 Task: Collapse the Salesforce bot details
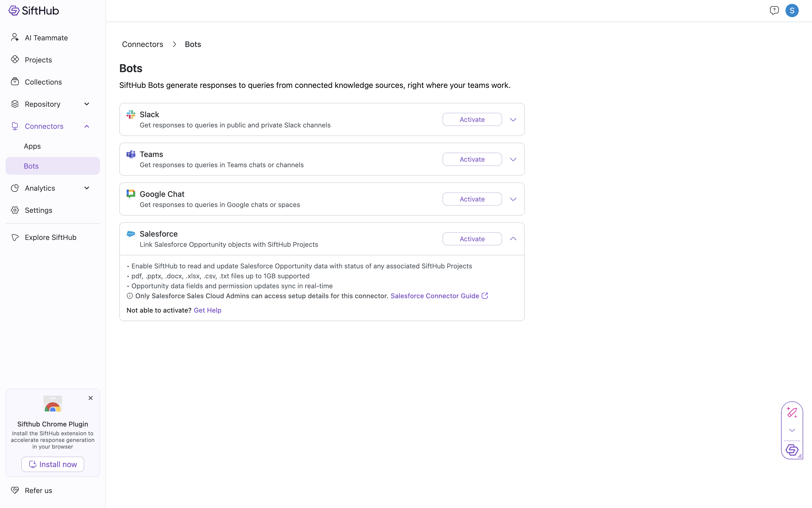[x=513, y=239]
